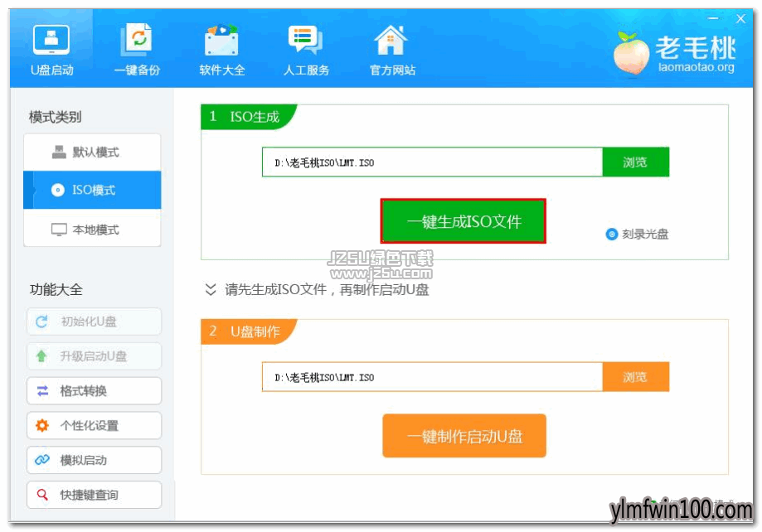The image size is (762, 532).
Task: Select the ISO模式 tab
Action: tap(92, 190)
